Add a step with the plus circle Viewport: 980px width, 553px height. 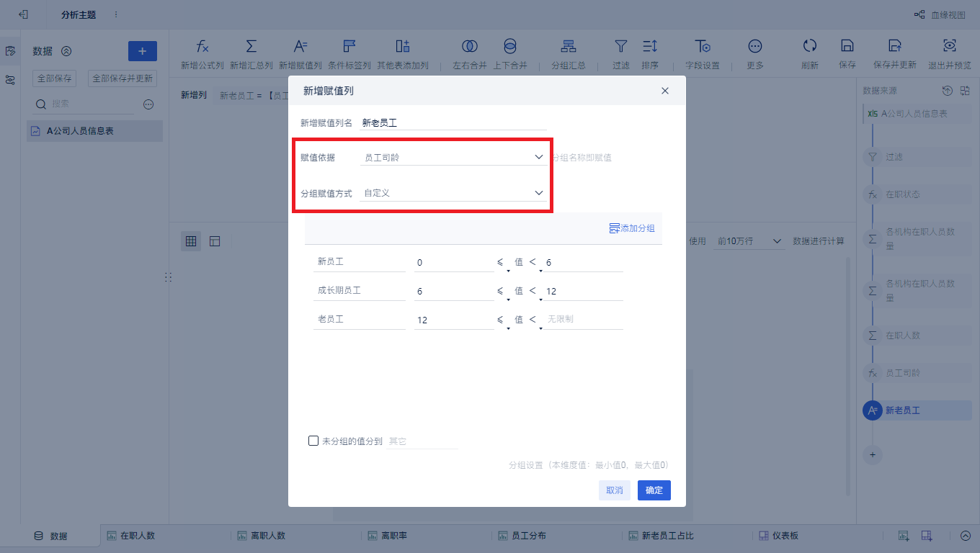click(873, 455)
